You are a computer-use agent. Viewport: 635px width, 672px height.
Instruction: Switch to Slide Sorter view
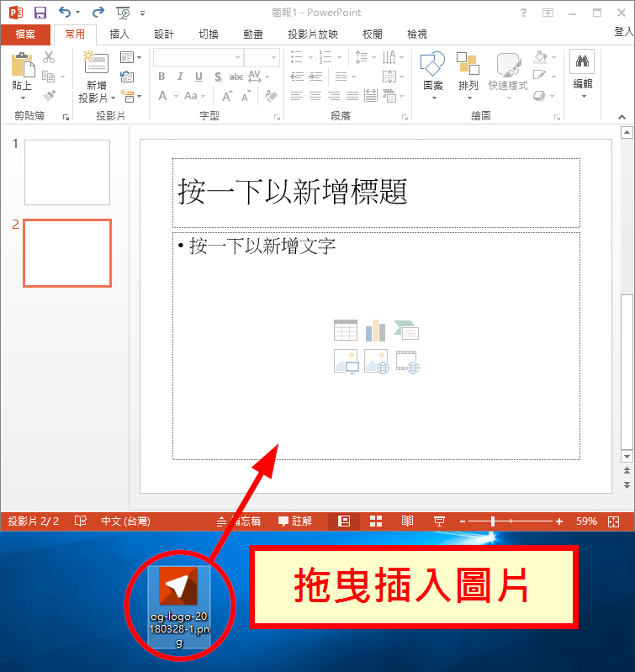(376, 521)
